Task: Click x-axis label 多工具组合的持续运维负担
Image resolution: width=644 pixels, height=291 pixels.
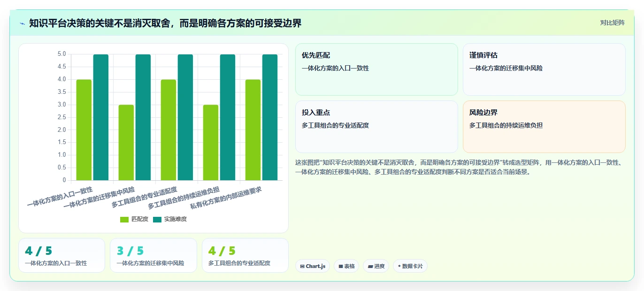Action: pos(184,198)
